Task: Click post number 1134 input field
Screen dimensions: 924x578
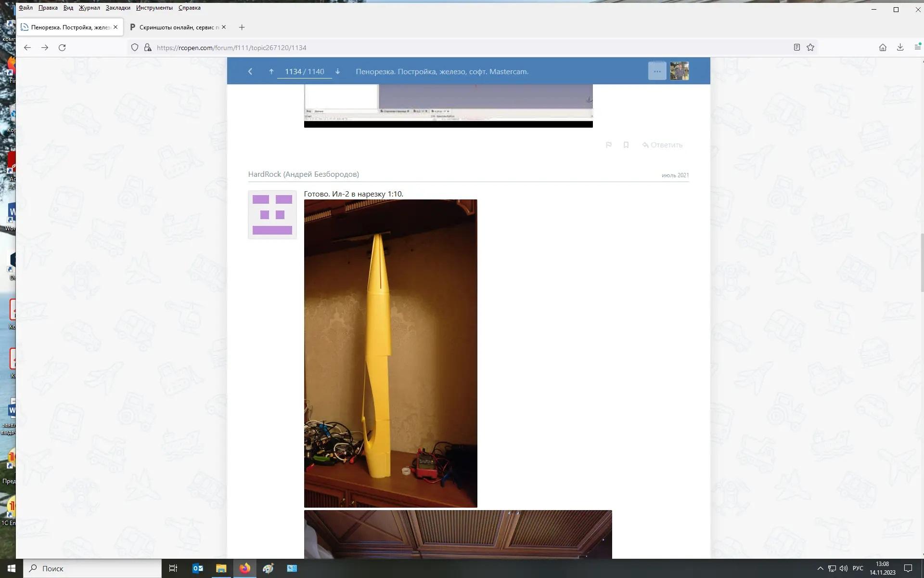Action: point(293,71)
